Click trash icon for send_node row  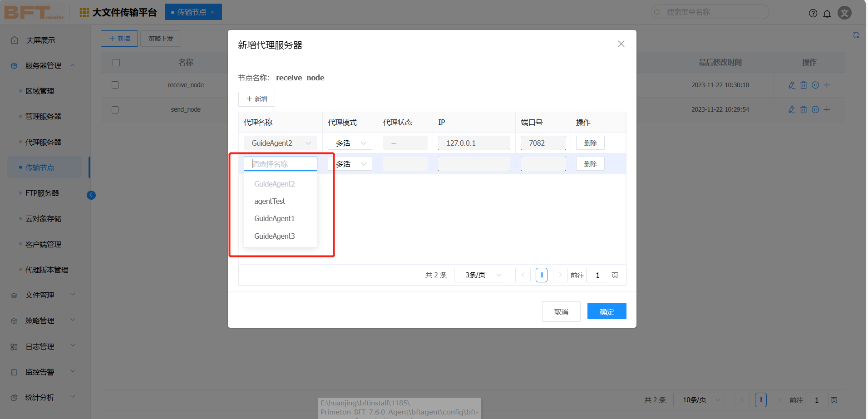tap(804, 109)
